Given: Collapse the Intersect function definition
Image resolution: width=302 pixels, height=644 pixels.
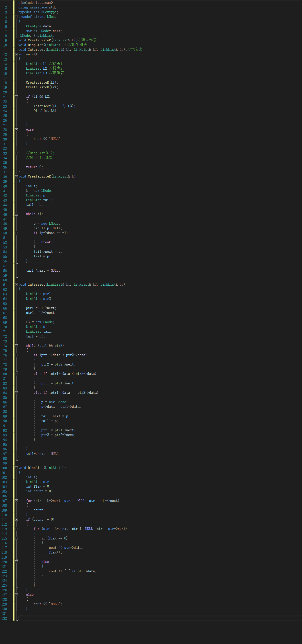Looking at the screenshot, I should tap(16, 285).
